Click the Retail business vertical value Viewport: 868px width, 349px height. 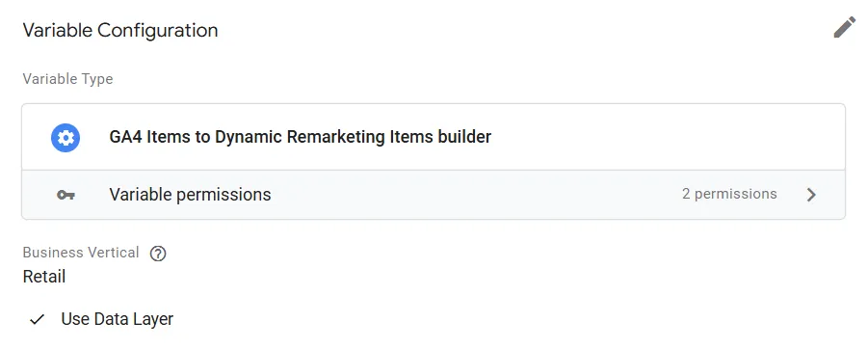tap(44, 277)
